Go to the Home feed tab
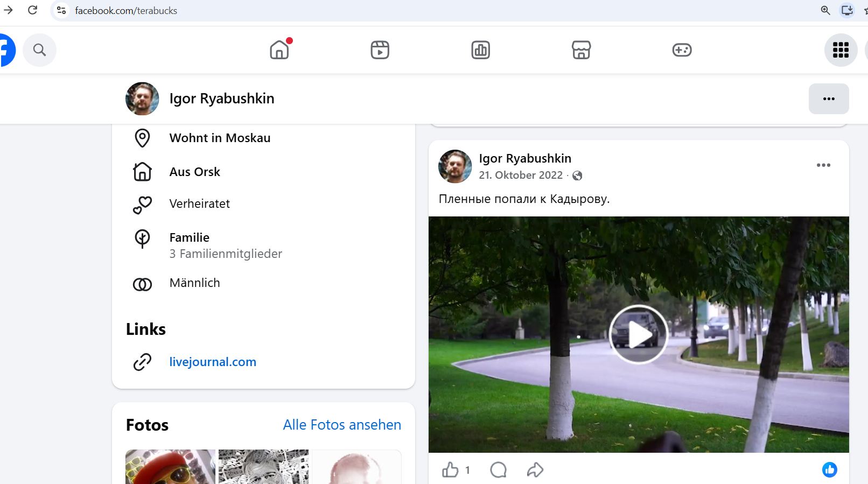The image size is (868, 484). click(279, 50)
